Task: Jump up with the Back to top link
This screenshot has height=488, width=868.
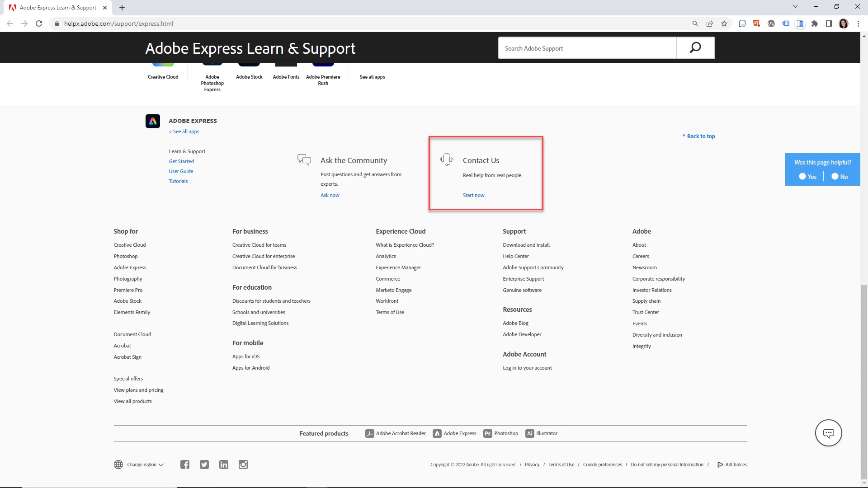Action: (x=699, y=136)
